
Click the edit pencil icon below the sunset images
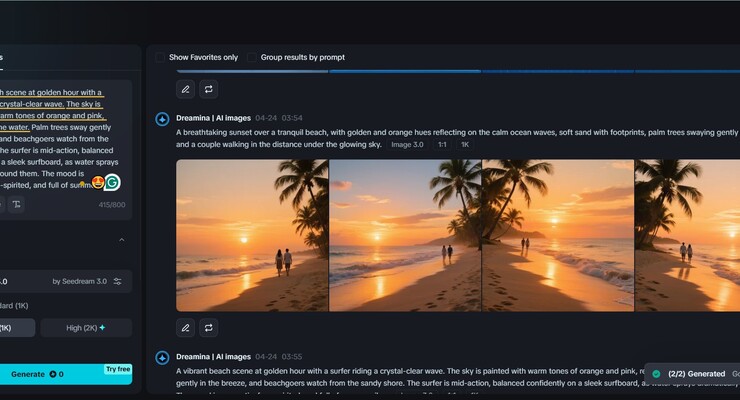tap(186, 327)
